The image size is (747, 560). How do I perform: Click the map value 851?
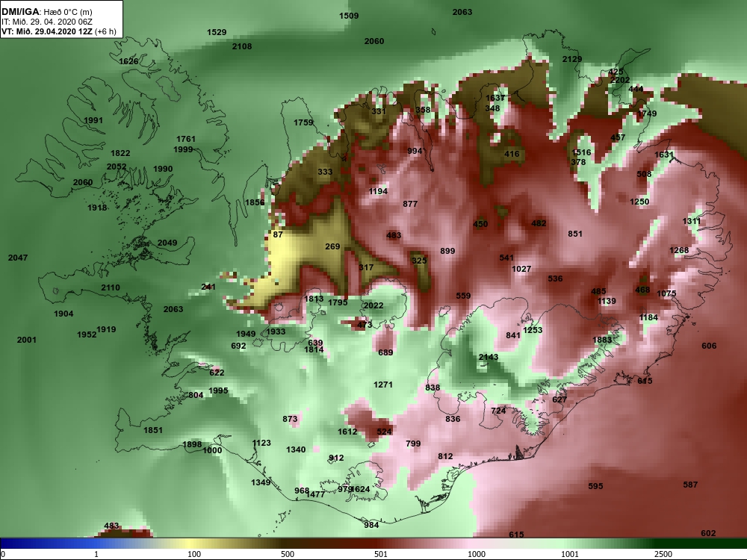[575, 234]
